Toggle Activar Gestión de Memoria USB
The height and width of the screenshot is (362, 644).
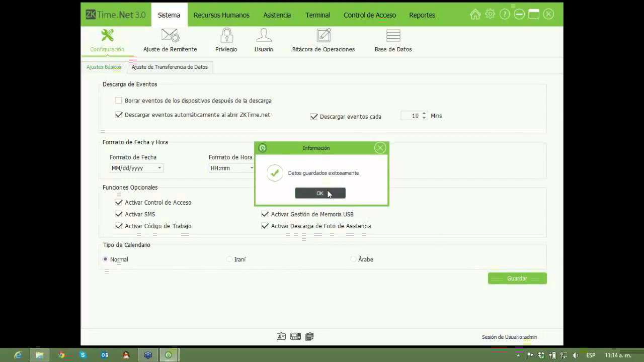click(265, 214)
